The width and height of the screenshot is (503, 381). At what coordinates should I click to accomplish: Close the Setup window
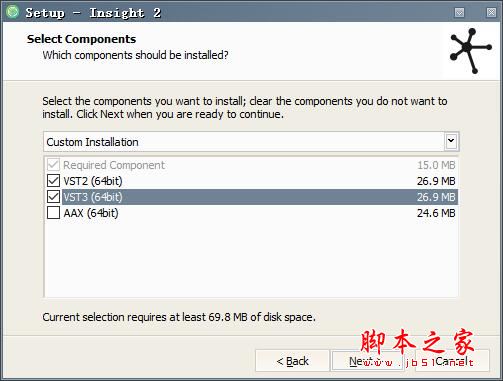click(x=491, y=13)
